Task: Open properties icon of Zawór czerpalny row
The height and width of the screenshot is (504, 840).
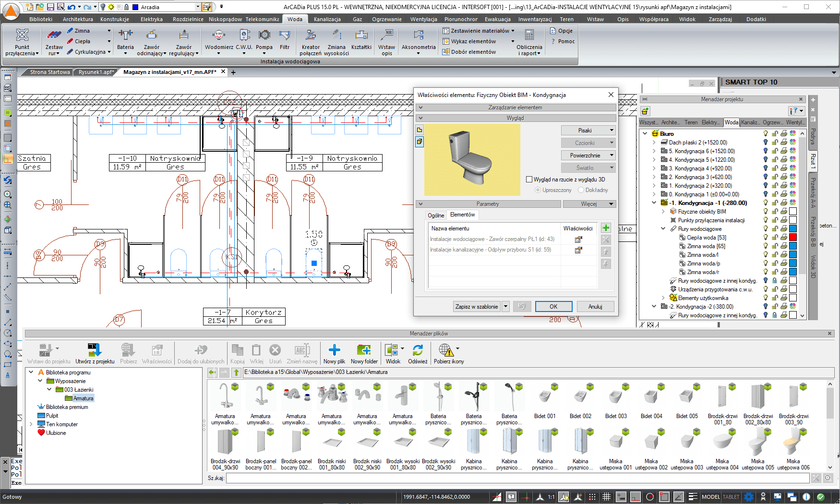Action: tap(578, 239)
